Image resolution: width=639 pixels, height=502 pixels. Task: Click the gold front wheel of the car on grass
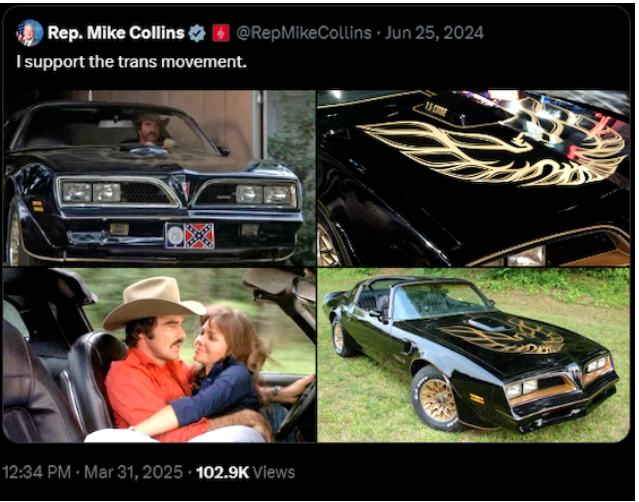438,400
